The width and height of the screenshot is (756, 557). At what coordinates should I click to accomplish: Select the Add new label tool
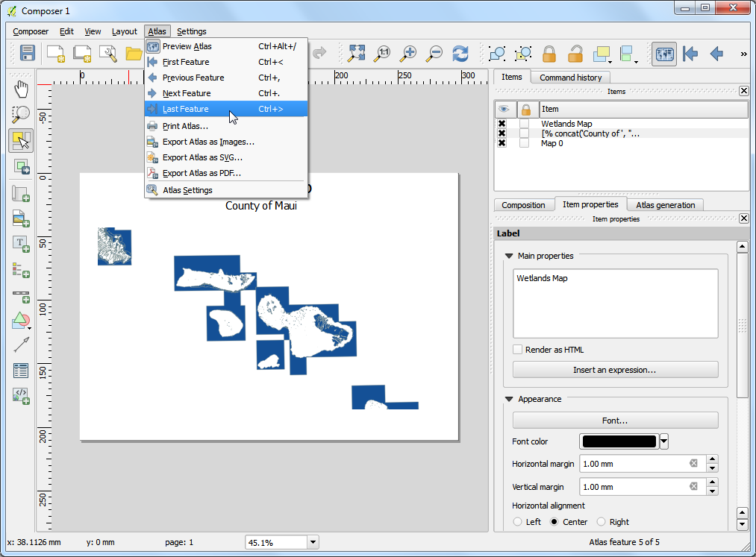(x=21, y=244)
